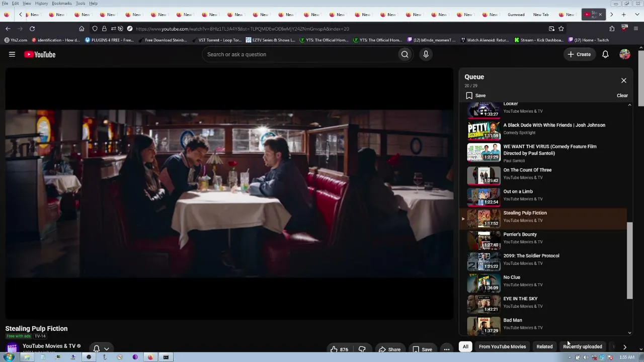Select the From YouTube Movies chip
Screen dimensions: 644x362
click(502, 346)
